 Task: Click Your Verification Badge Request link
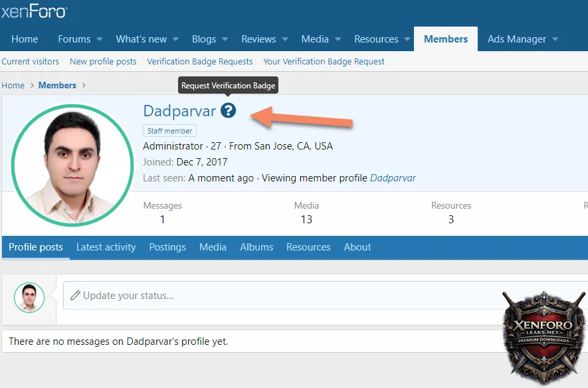pos(324,61)
